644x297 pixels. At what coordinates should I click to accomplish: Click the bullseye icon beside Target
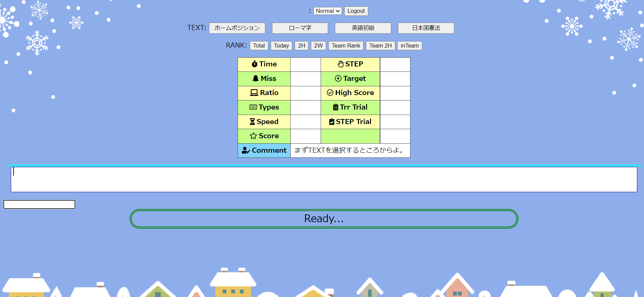[x=338, y=79]
